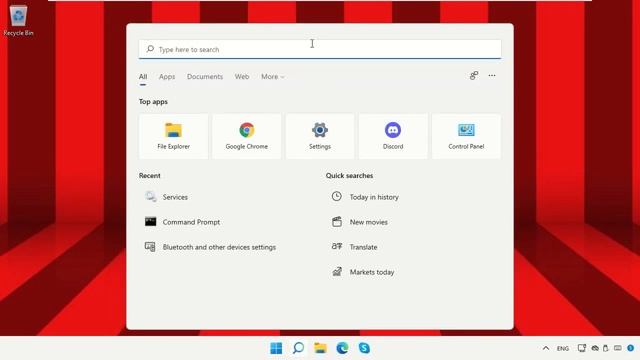Open the Recycle Bin on the desktop

click(18, 20)
